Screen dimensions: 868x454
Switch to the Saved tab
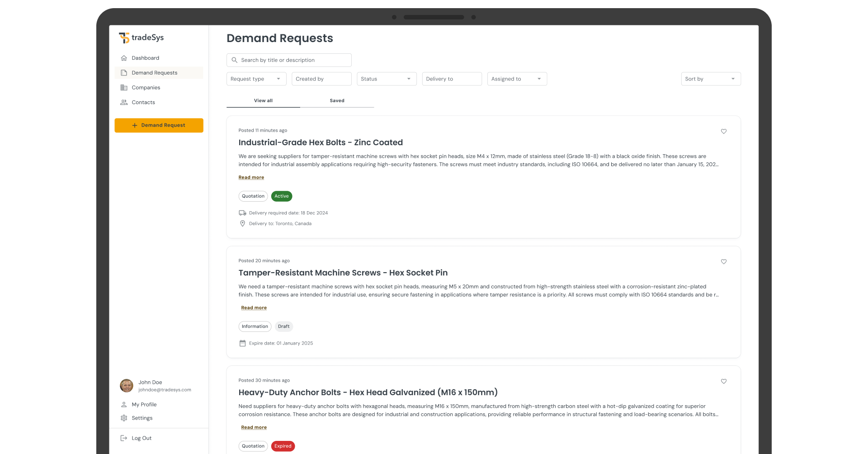coord(337,101)
